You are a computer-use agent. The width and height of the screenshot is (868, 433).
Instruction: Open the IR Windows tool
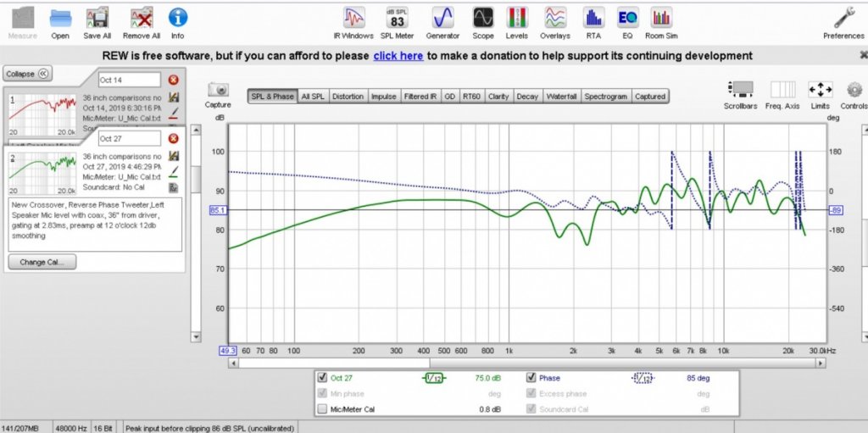pyautogui.click(x=353, y=19)
